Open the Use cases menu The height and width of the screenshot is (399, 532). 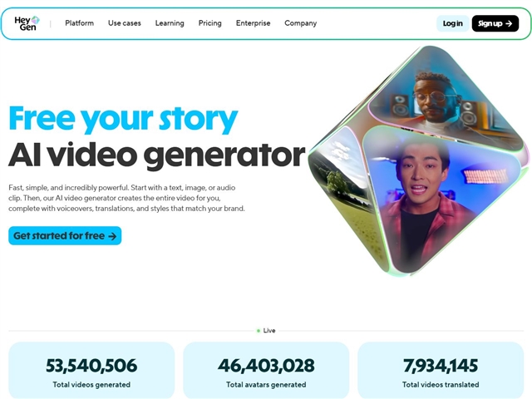point(125,23)
